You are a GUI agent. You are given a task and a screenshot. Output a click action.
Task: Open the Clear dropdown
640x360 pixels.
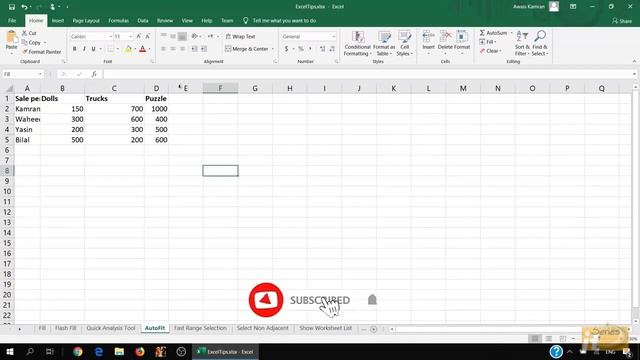pos(491,51)
